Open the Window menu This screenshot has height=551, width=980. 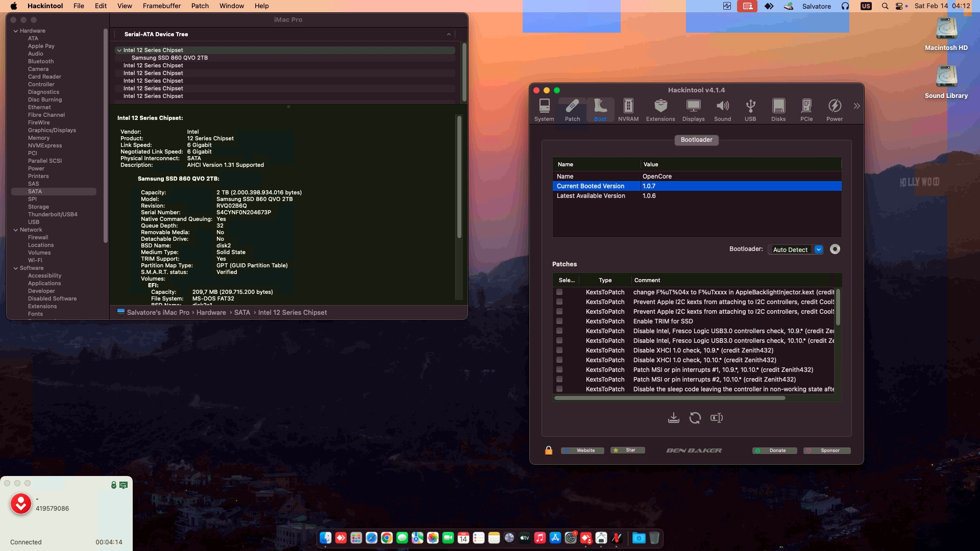coord(232,6)
